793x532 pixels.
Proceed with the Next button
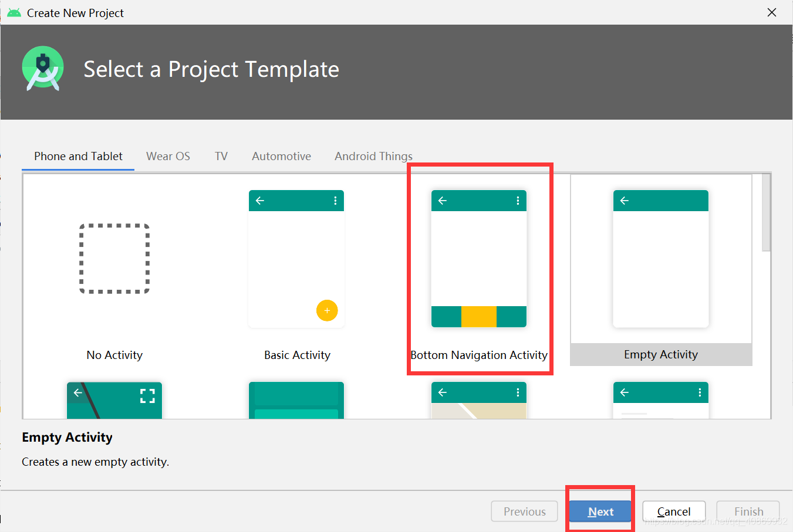click(x=601, y=511)
